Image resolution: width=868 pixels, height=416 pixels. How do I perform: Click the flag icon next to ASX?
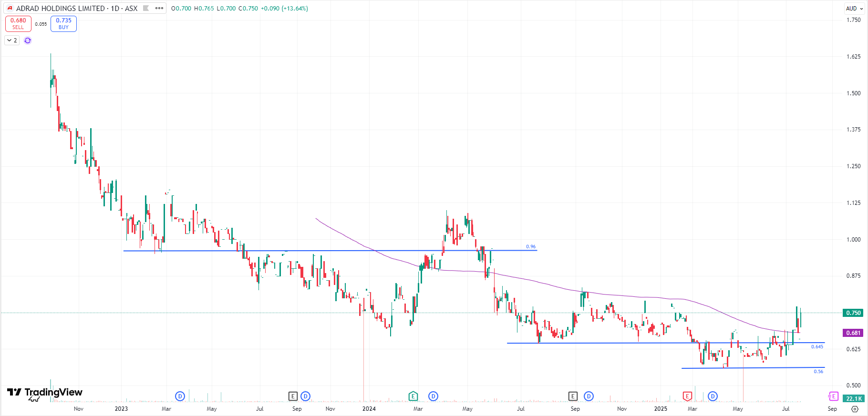click(146, 8)
